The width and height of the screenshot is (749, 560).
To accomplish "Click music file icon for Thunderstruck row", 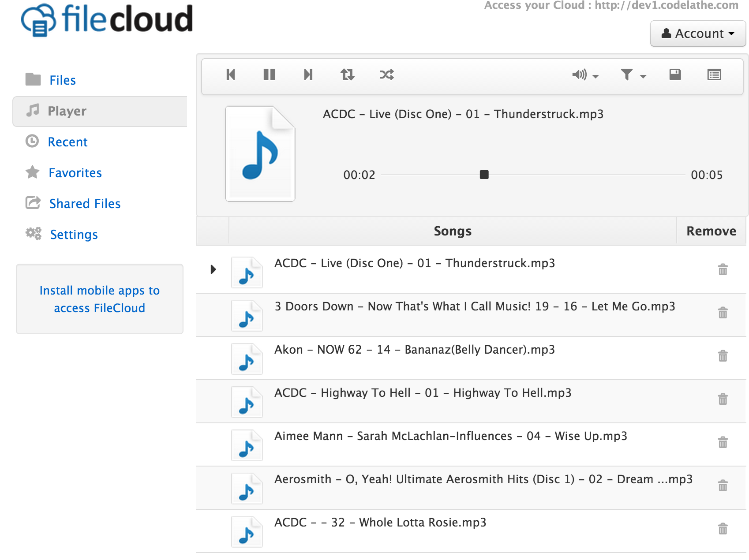I will tap(247, 273).
